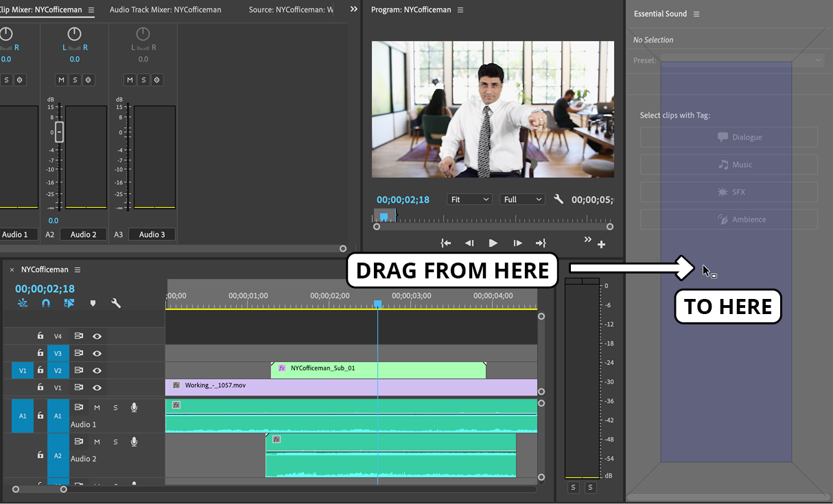Click the voice-over microphone on track A1
The height and width of the screenshot is (504, 833).
click(x=134, y=407)
